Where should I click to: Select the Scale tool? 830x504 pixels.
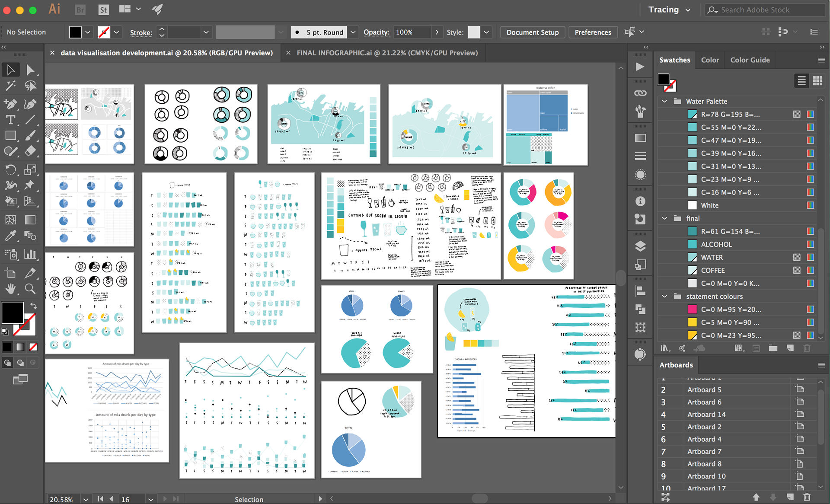(30, 170)
